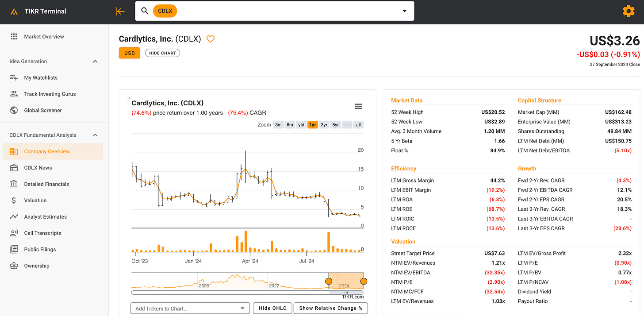
Task: Open the Add Tickers to Chart dropdown
Action: (190, 308)
